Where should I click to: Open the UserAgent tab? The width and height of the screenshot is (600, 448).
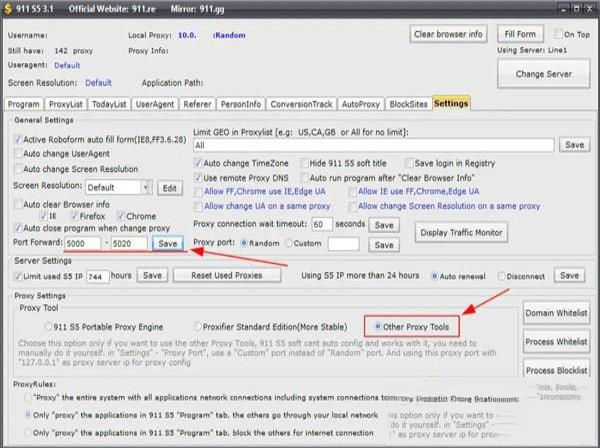(x=155, y=103)
